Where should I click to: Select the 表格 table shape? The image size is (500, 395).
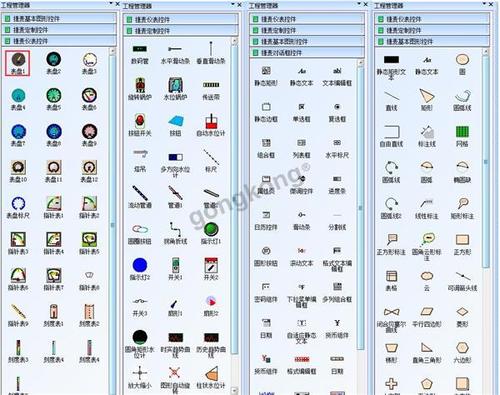391,281
